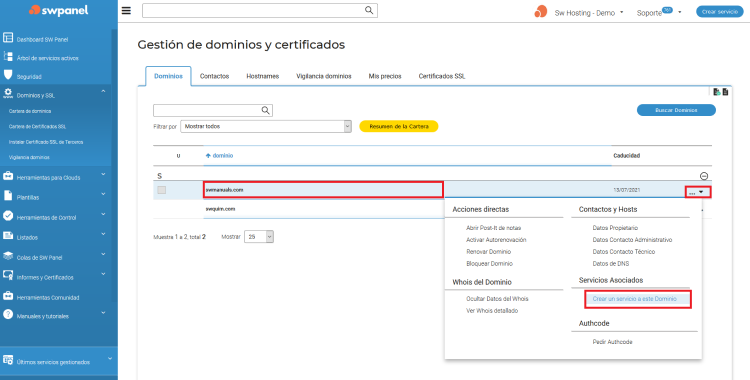The image size is (750, 380).
Task: Click the export document icon with green dot
Action: pos(717,92)
